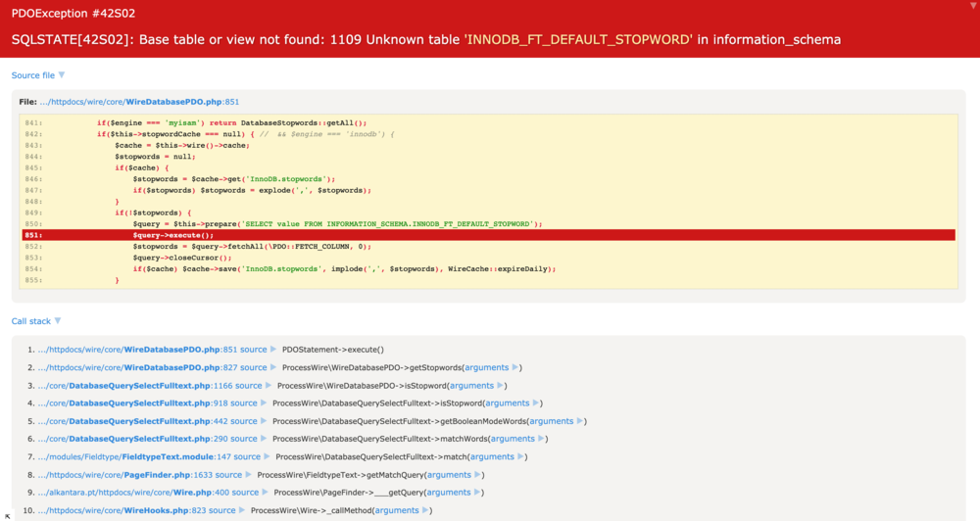Open the WireHooks.php:823 file link

124,510
